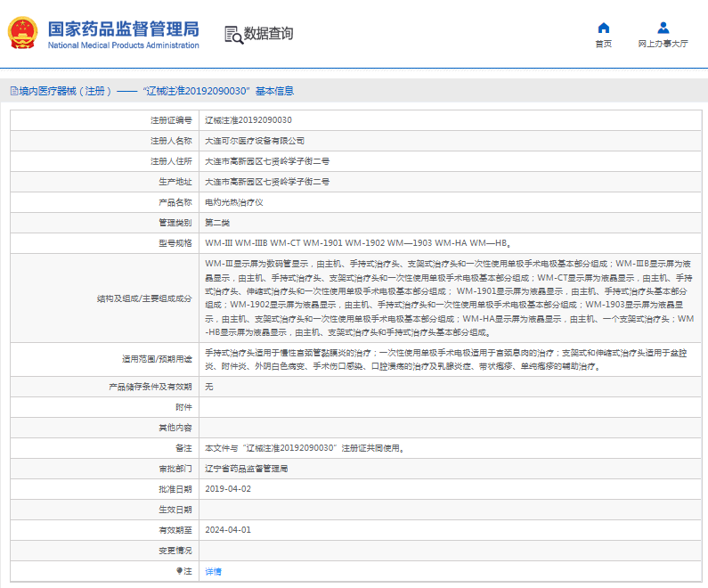Screen dimensions: 708x588
Task: Click the user icon above 网上办事大厅
Action: [663, 28]
